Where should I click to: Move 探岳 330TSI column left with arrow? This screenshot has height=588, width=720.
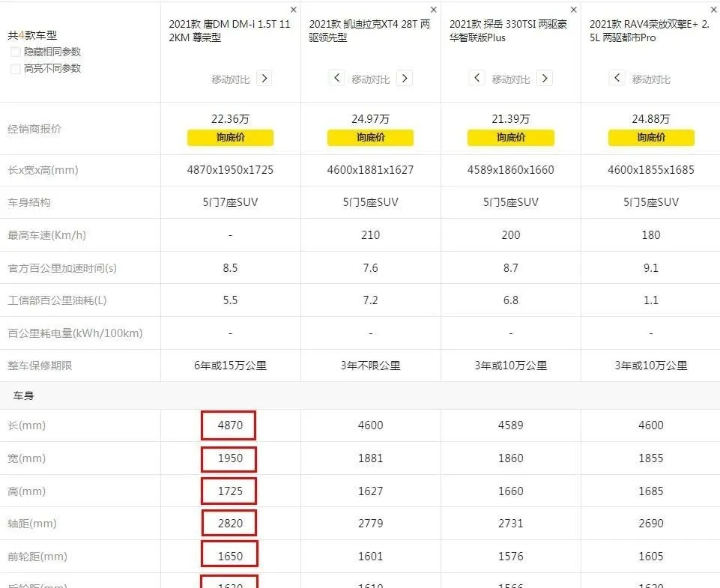point(477,78)
